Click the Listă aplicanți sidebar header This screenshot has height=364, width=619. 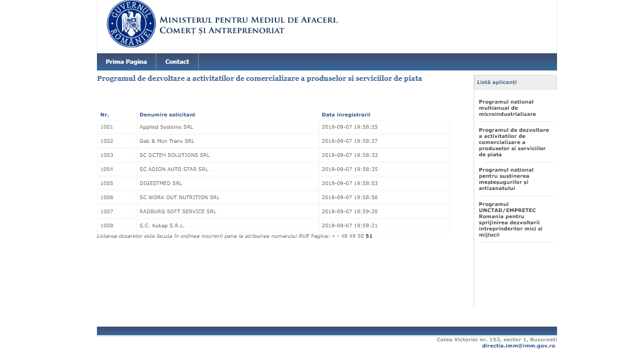point(497,82)
